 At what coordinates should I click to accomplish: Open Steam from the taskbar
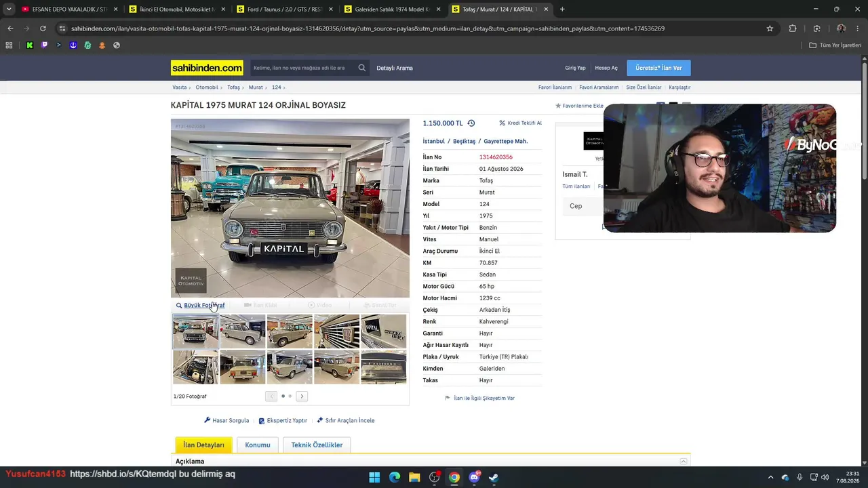click(x=494, y=477)
